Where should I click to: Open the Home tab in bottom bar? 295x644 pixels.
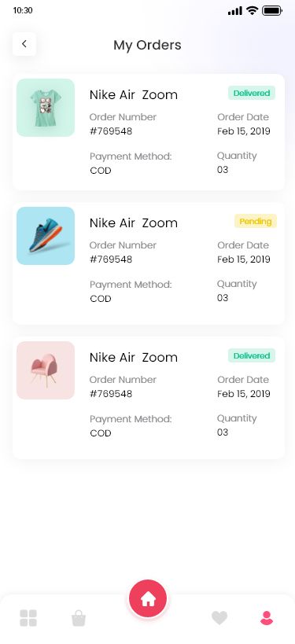148,598
